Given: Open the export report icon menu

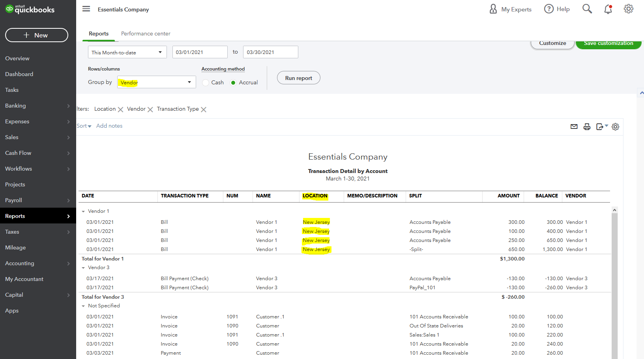Looking at the screenshot, I should pyautogui.click(x=601, y=126).
